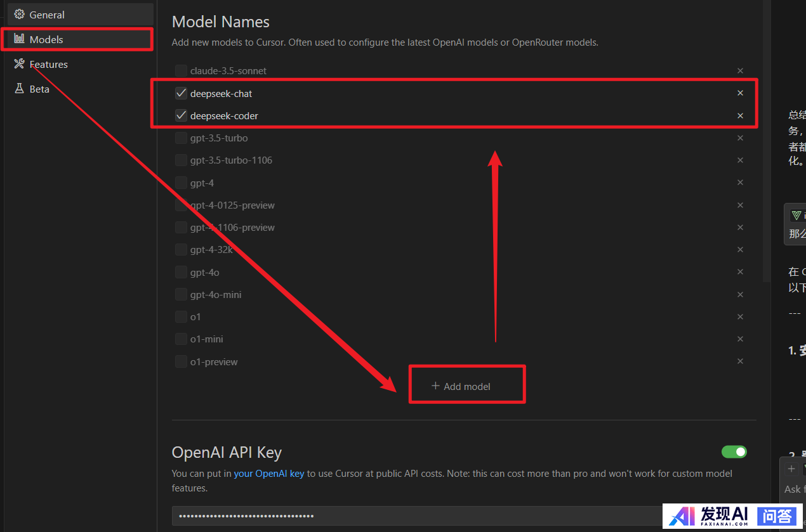Enable the gpt-4 model checkbox
Screen dimensions: 806x532
(181, 183)
